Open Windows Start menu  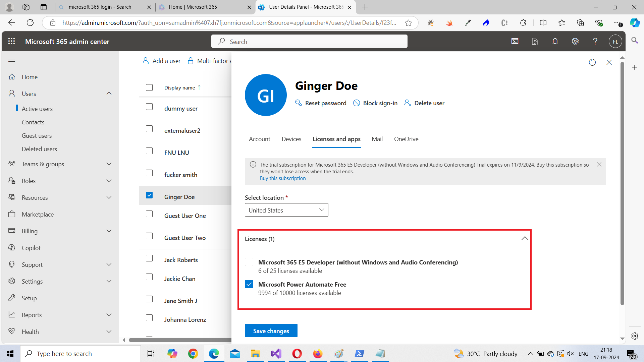(x=10, y=354)
